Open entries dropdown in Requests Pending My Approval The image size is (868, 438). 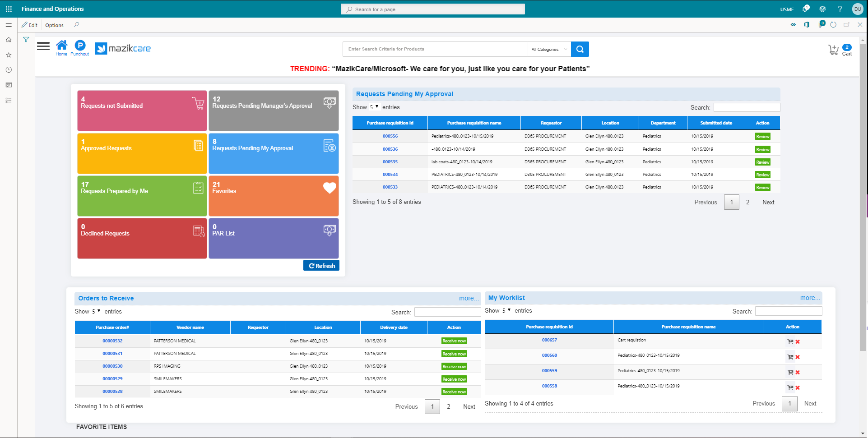pos(374,107)
